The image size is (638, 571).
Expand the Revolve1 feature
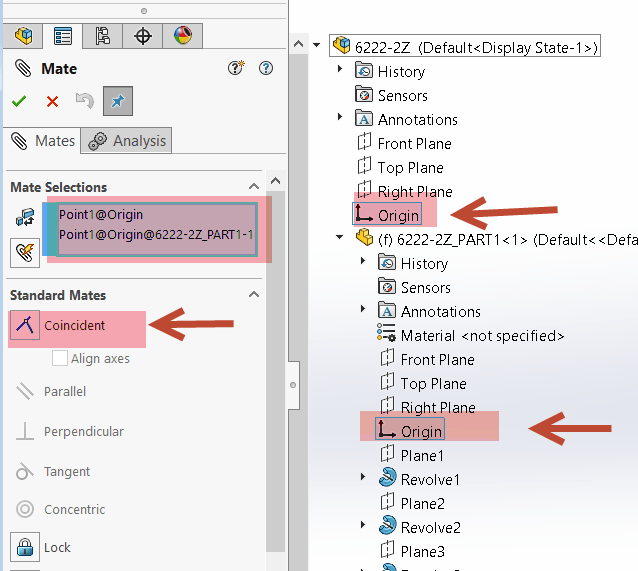coord(363,477)
